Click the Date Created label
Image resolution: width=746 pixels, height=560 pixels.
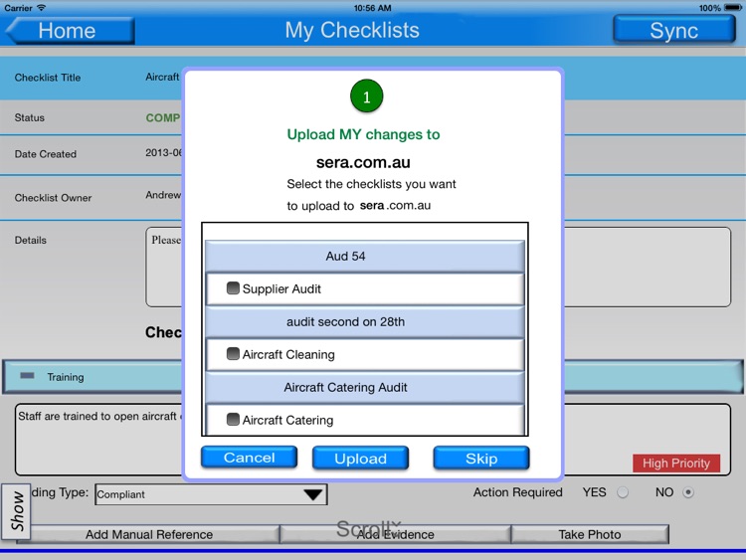click(x=46, y=154)
